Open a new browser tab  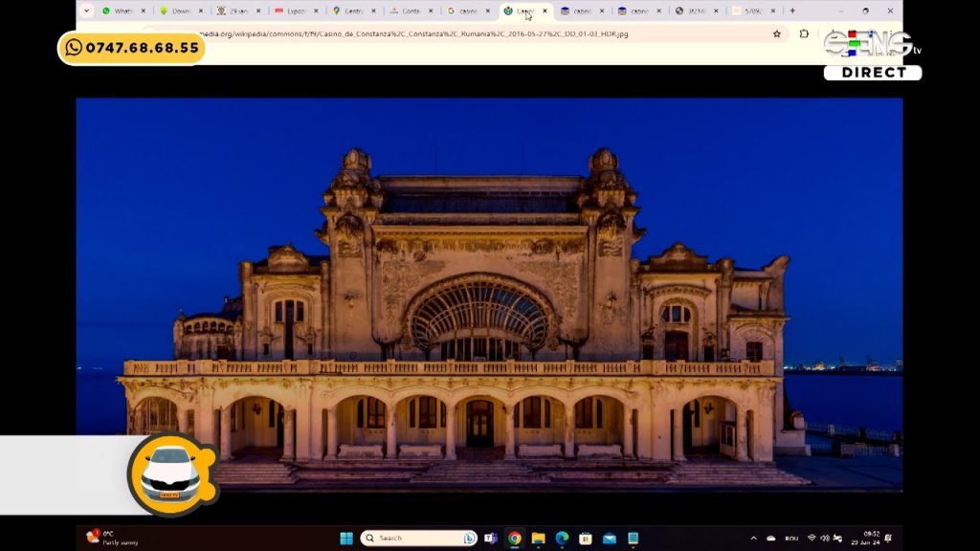[791, 11]
